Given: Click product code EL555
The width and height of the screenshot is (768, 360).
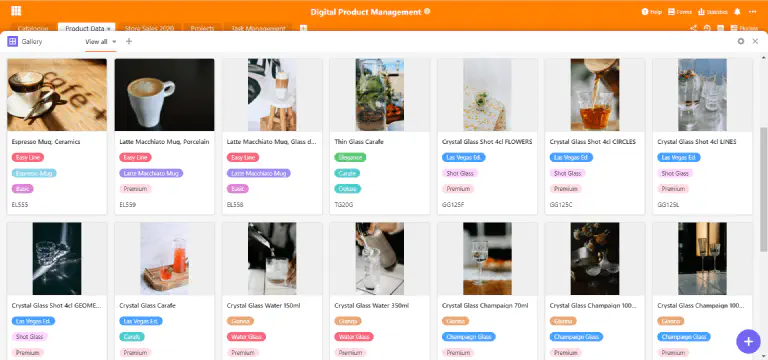Looking at the screenshot, I should pyautogui.click(x=20, y=205).
